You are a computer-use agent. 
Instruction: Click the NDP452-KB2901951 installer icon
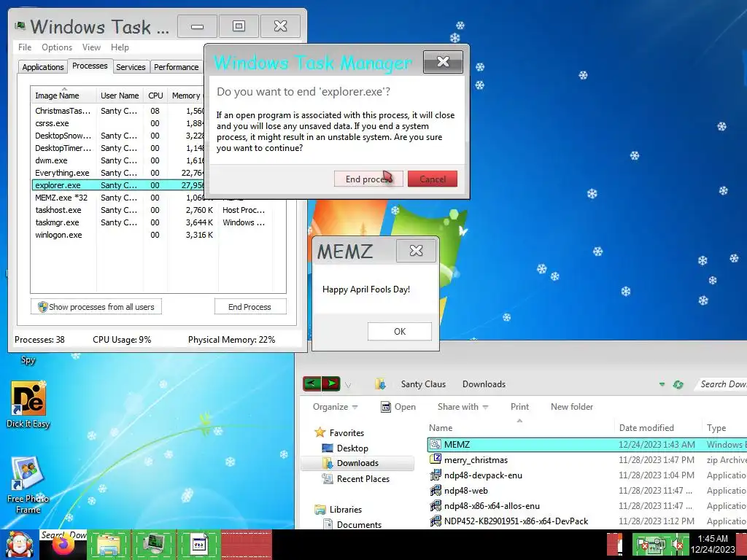[x=436, y=521]
